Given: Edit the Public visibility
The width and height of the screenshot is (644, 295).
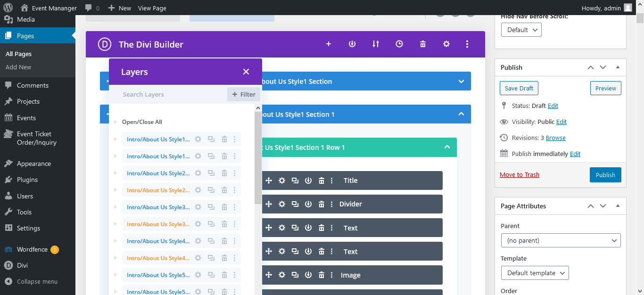Looking at the screenshot, I should 561,122.
